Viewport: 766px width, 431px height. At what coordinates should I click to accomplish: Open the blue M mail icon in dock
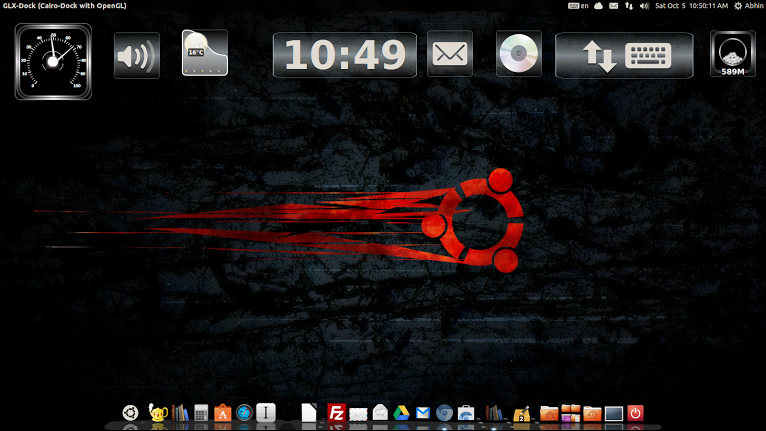pos(423,413)
